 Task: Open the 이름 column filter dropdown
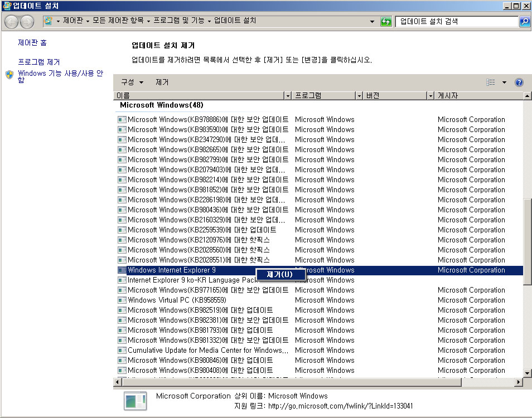pos(288,96)
